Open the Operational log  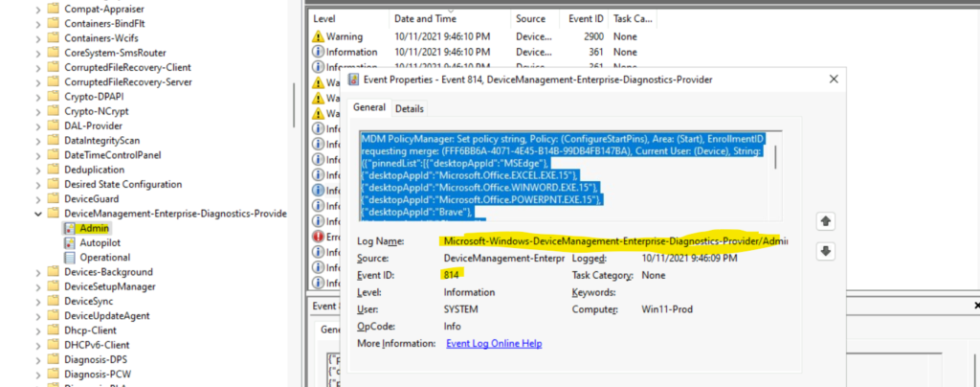click(x=105, y=257)
